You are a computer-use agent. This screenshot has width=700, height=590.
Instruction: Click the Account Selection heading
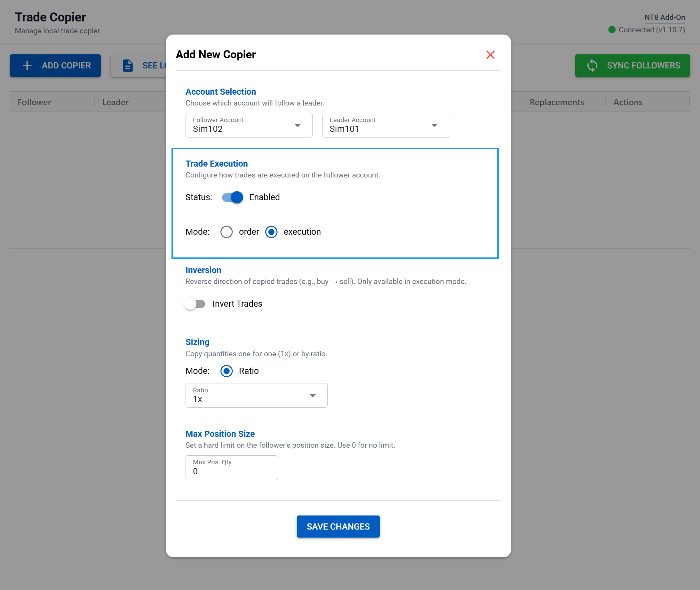click(220, 92)
